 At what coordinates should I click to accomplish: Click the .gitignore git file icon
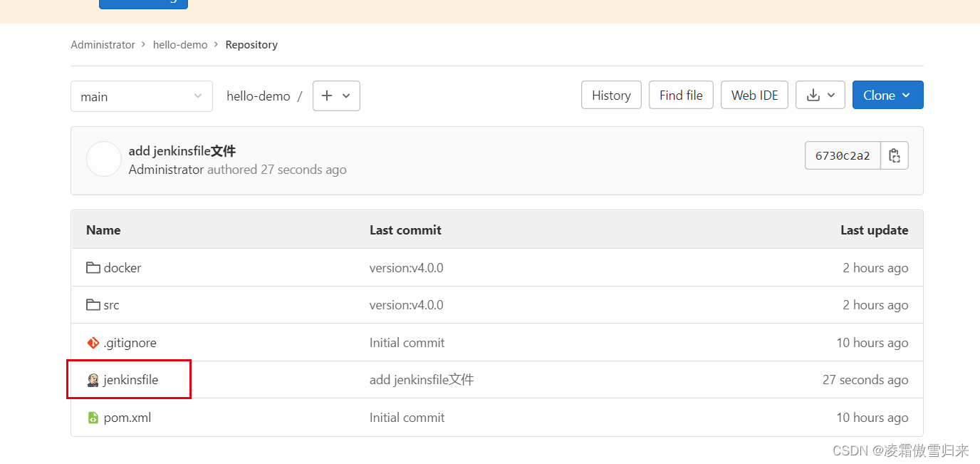click(x=93, y=343)
